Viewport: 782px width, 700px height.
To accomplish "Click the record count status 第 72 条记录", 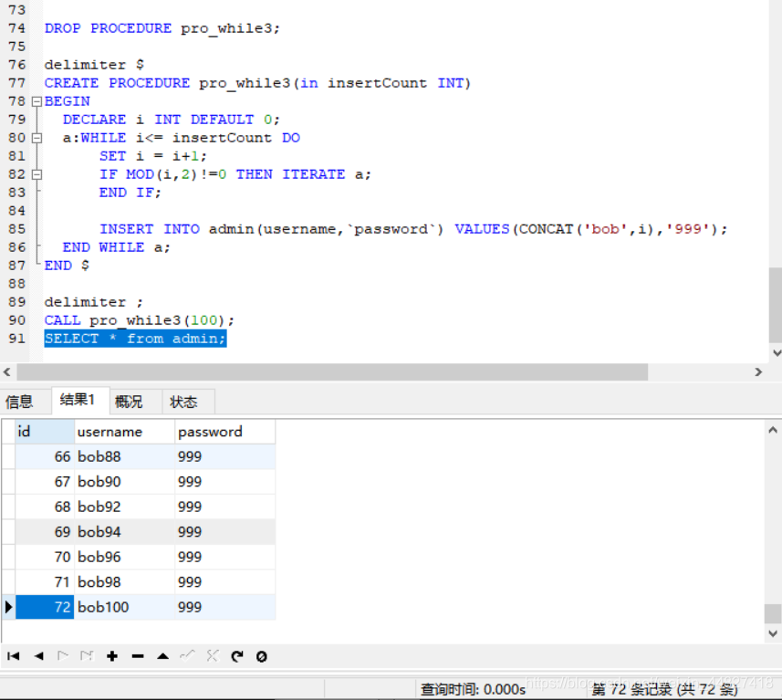I will pyautogui.click(x=664, y=690).
